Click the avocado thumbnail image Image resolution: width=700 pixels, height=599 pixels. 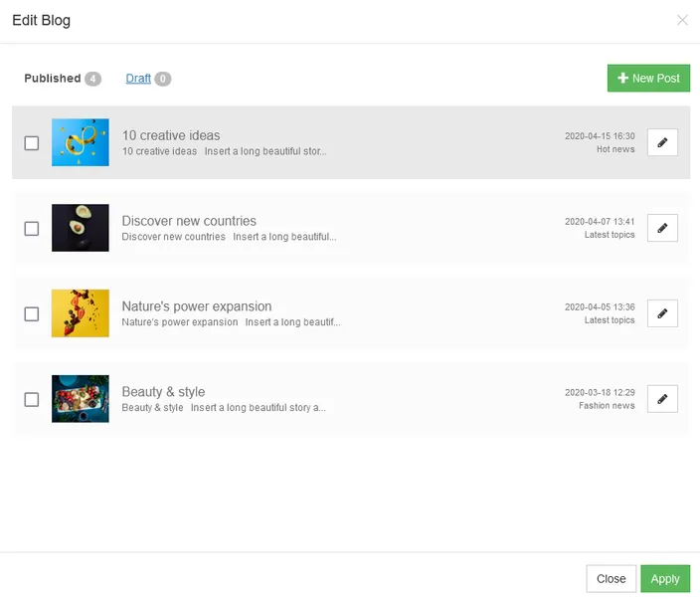pyautogui.click(x=81, y=228)
